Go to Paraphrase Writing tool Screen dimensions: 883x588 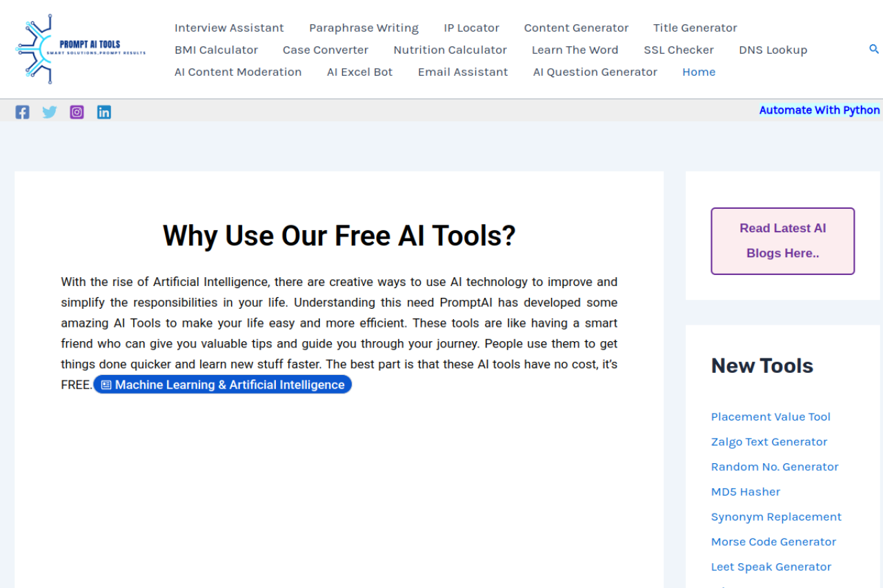pyautogui.click(x=364, y=28)
